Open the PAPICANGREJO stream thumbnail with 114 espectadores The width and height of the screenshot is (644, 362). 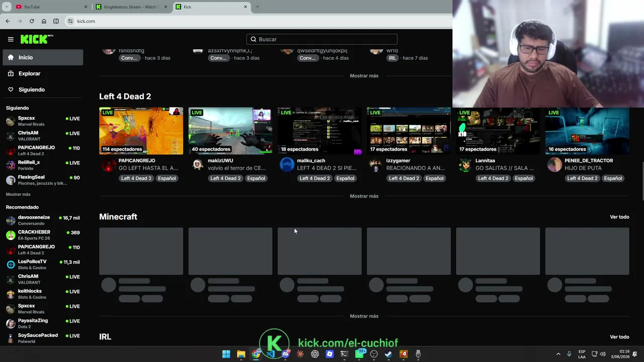coord(141,131)
